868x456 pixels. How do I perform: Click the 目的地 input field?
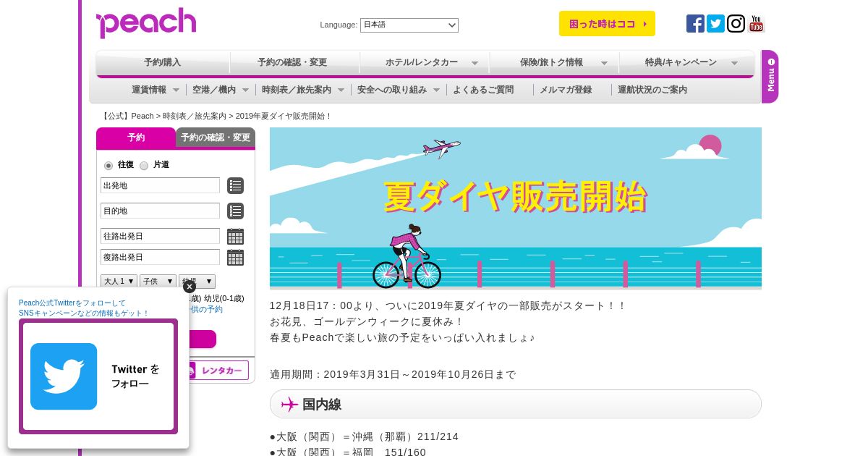pyautogui.click(x=160, y=211)
